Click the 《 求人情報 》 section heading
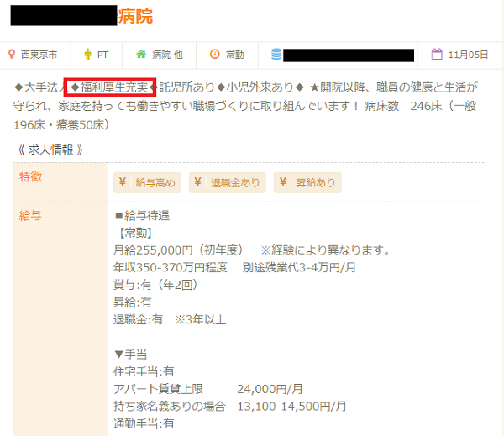Image resolution: width=504 pixels, height=436 pixels. [50, 150]
